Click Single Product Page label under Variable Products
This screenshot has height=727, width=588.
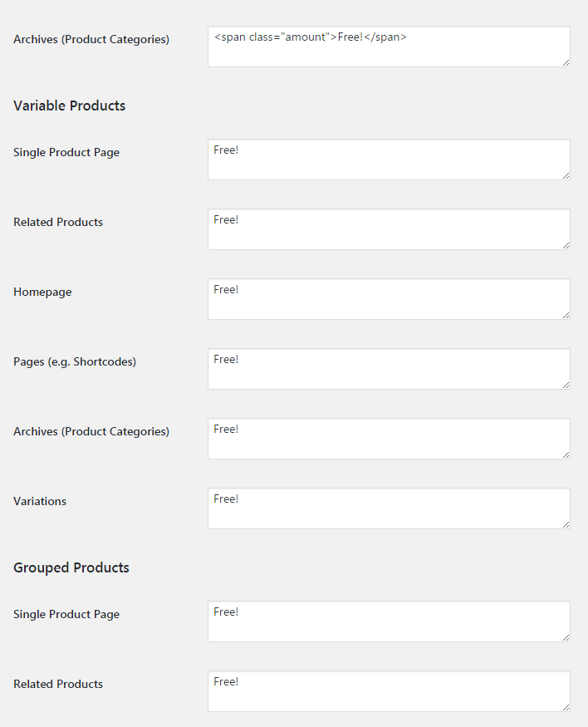pyautogui.click(x=66, y=153)
